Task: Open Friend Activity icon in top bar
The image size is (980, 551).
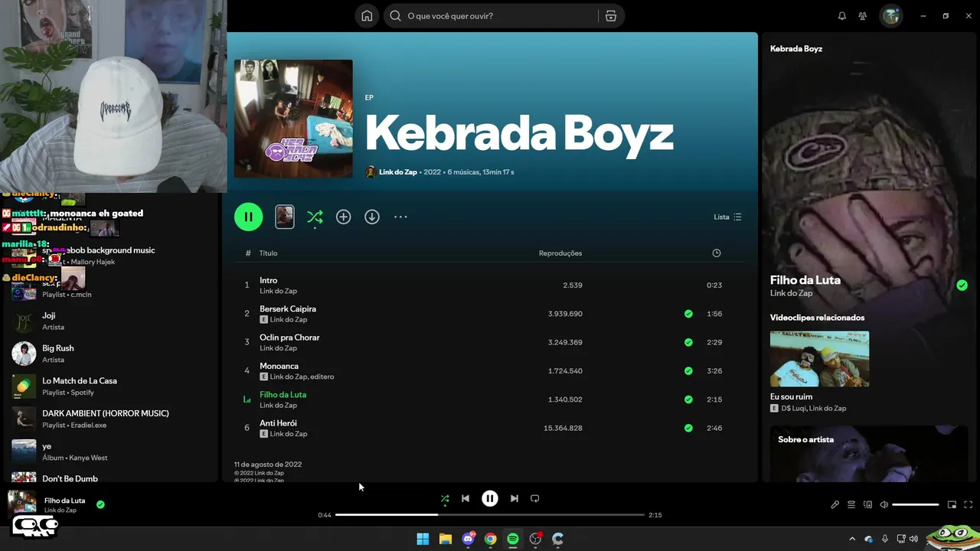Action: [x=863, y=16]
